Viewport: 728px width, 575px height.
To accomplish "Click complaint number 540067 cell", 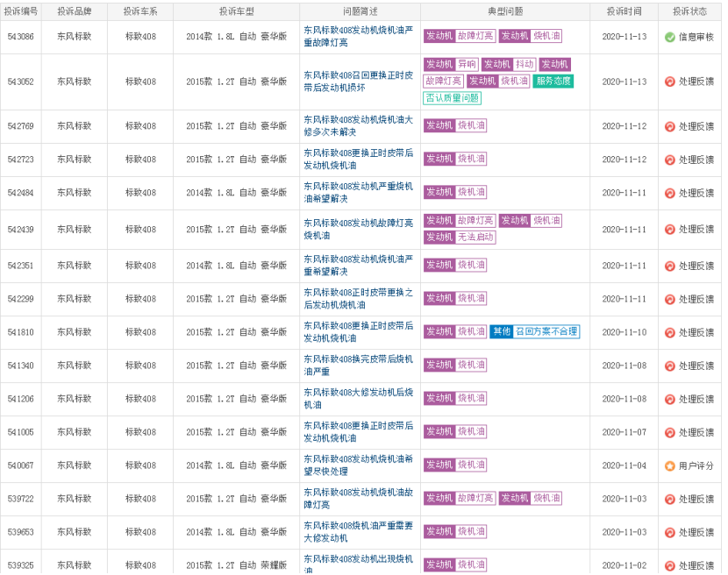I will click(x=21, y=465).
